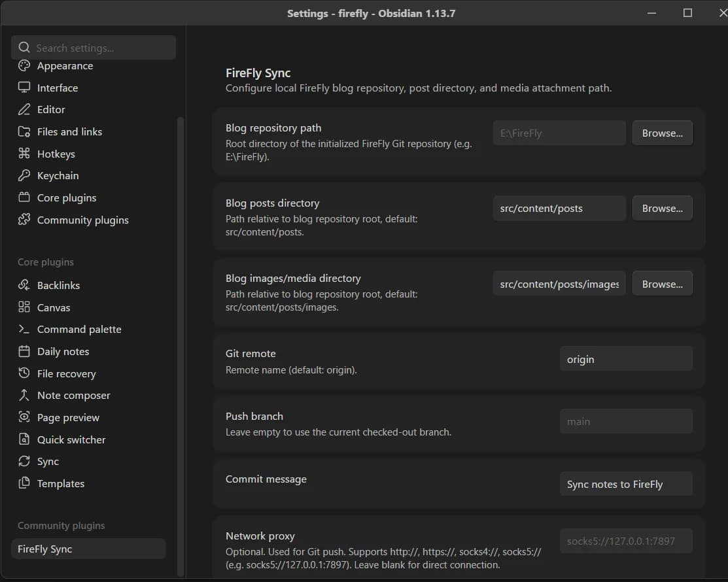Open Note composer plugin options
728x582 pixels.
point(88,396)
